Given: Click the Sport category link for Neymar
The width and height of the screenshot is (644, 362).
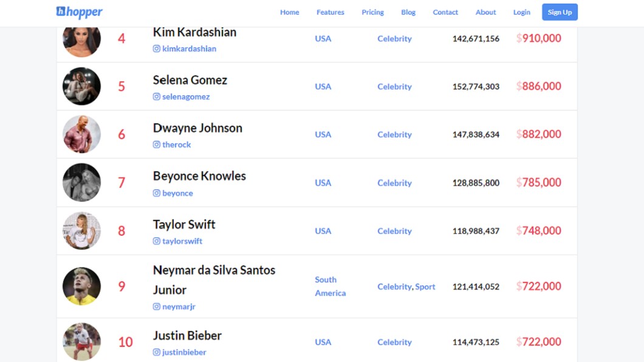Looking at the screenshot, I should (x=425, y=287).
